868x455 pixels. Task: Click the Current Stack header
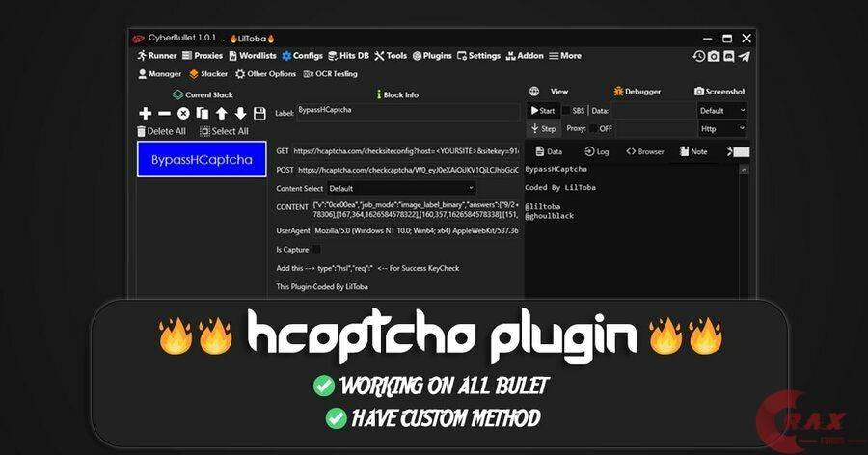(203, 94)
